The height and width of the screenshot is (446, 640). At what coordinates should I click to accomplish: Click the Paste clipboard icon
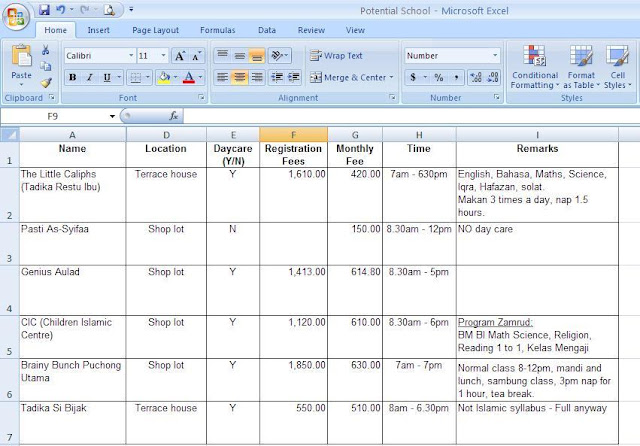click(x=21, y=56)
